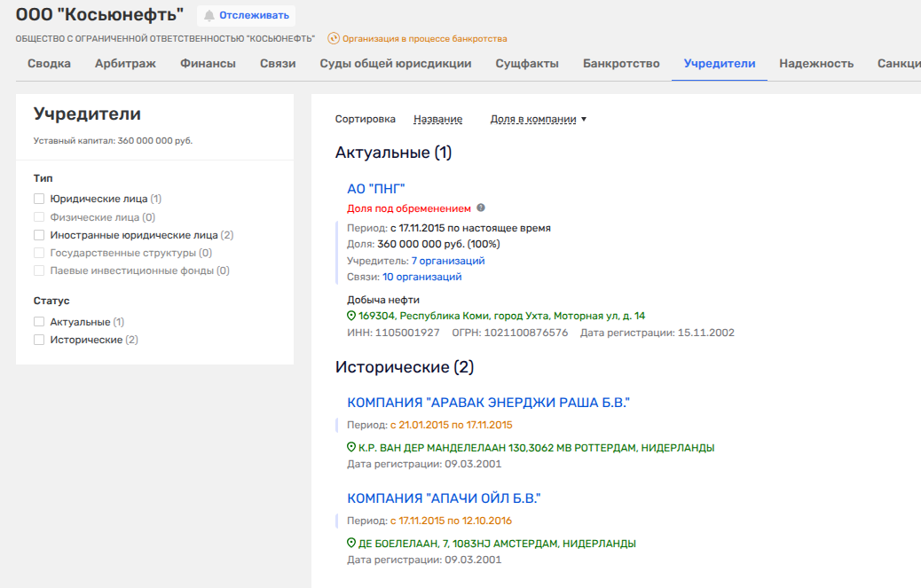Check the Юридические лица checkbox
Viewport: 921px width, 588px height.
pos(39,200)
